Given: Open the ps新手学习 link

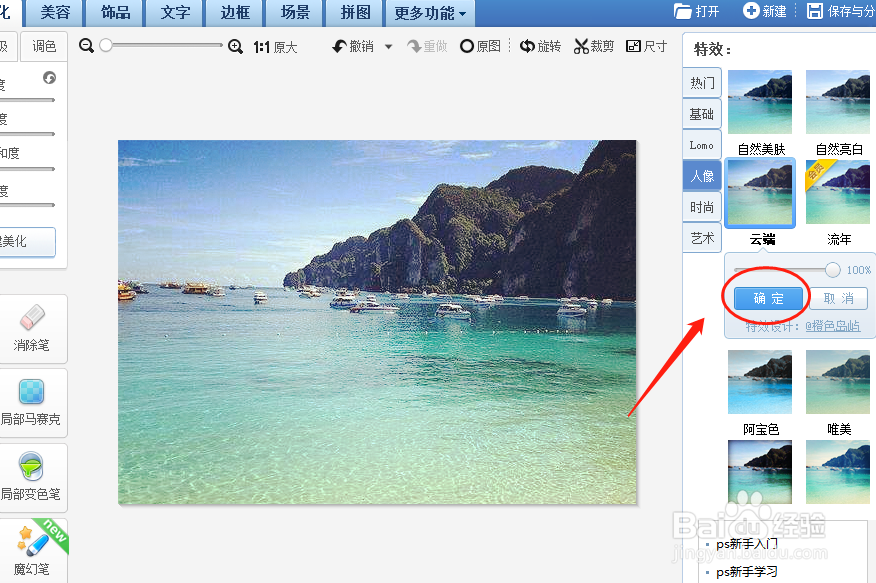Looking at the screenshot, I should point(746,571).
